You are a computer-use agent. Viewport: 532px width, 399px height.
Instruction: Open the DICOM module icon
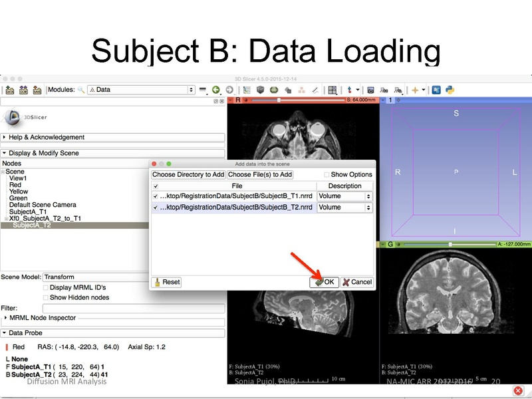[23, 89]
